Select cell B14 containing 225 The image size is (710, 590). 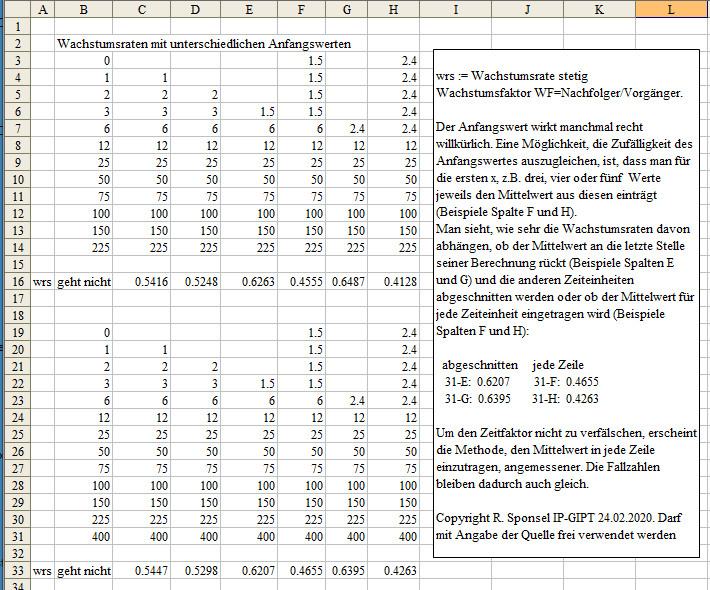click(x=84, y=248)
